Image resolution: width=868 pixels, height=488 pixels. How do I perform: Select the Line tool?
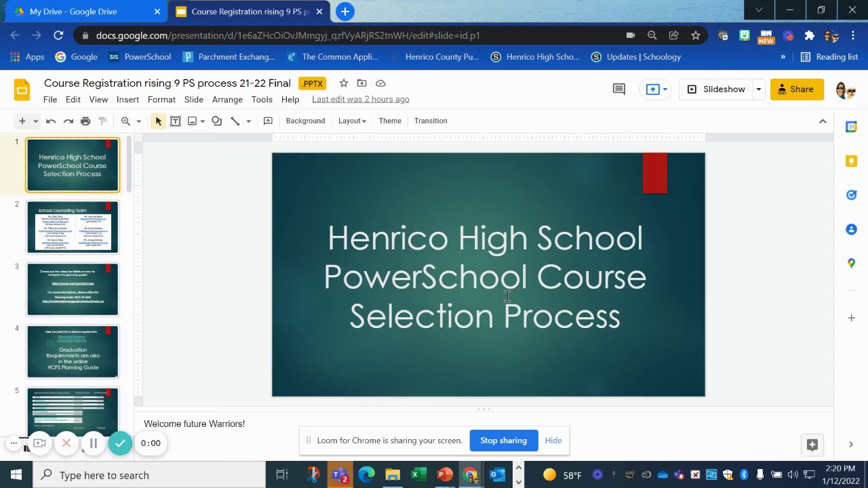235,121
